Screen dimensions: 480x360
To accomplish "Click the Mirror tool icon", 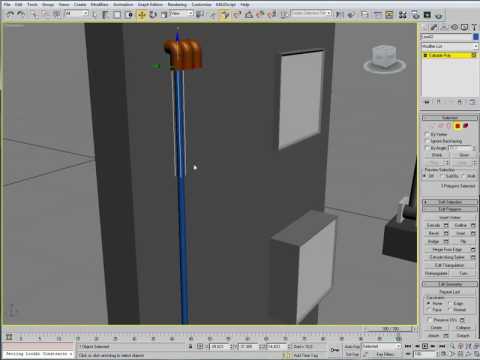I will [340, 15].
